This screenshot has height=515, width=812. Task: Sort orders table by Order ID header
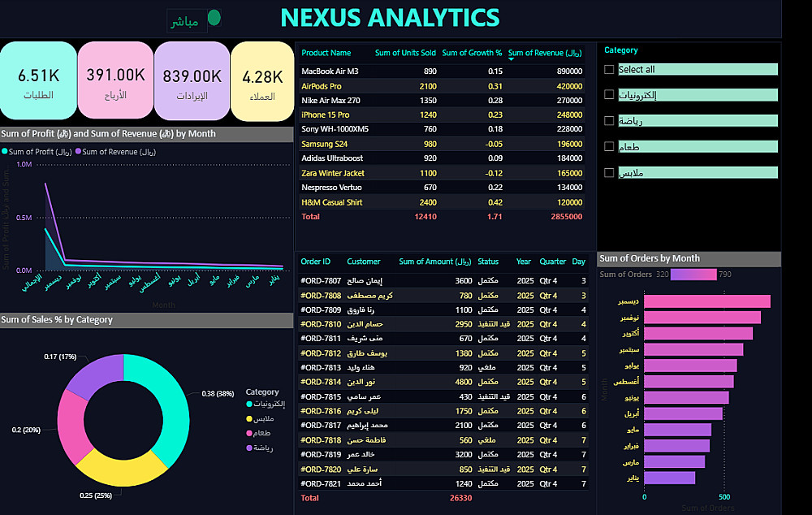315,262
